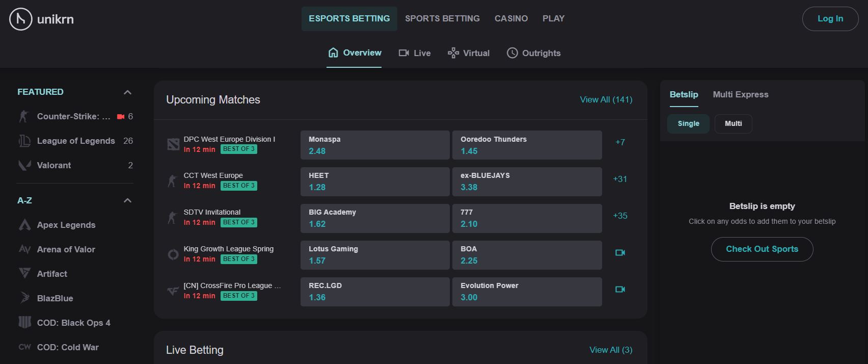Select Multi bet mode
The width and height of the screenshot is (868, 364).
pyautogui.click(x=733, y=123)
